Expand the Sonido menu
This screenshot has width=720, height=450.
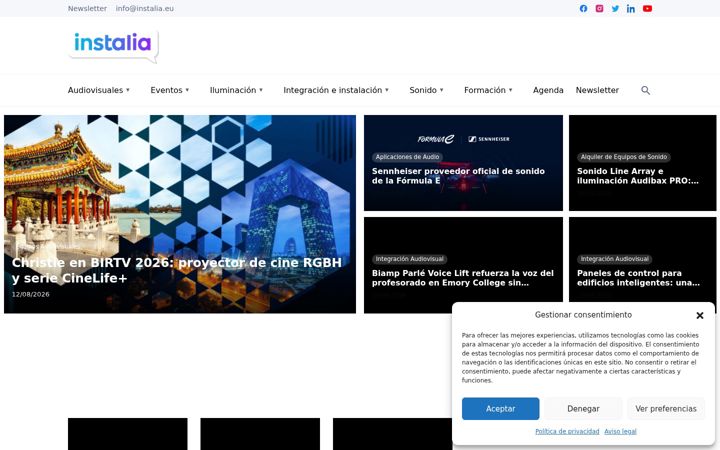click(x=426, y=90)
